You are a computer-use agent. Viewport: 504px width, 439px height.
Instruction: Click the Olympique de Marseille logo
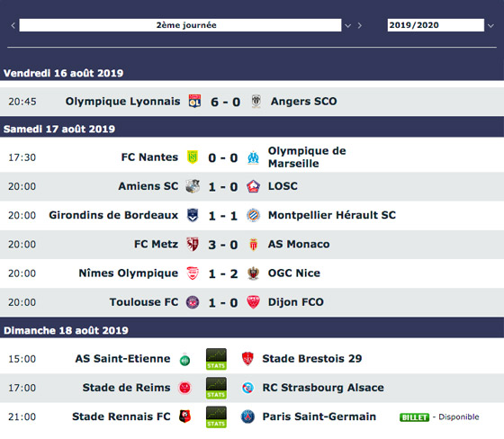253,157
